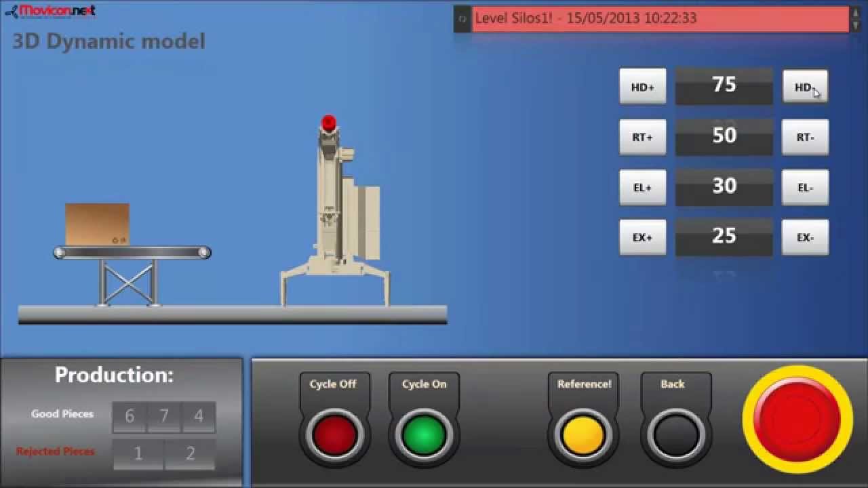
Task: Click the Production: heading
Action: click(x=114, y=375)
